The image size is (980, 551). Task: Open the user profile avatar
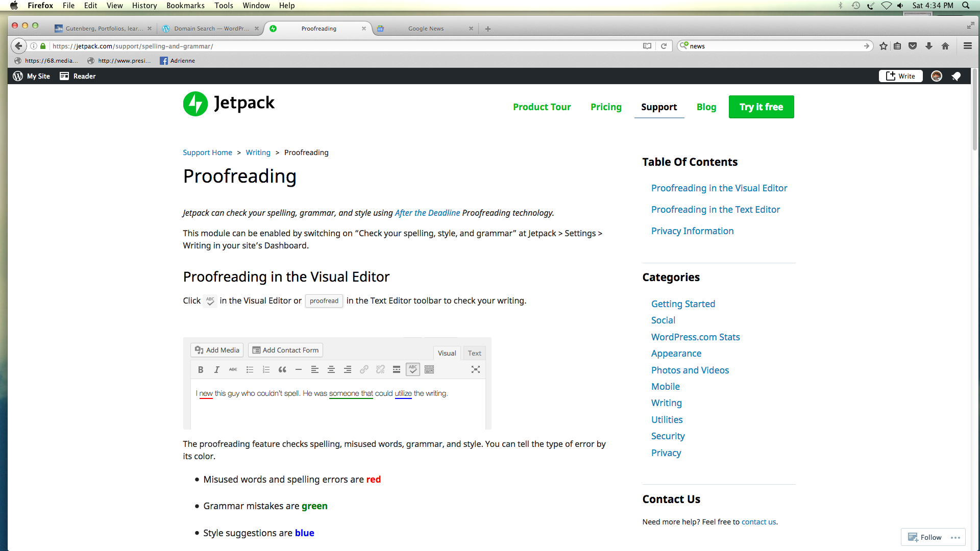[x=936, y=76]
